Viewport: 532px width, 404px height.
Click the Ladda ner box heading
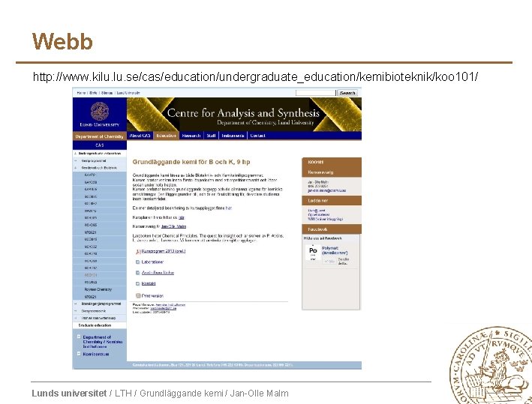click(x=332, y=201)
